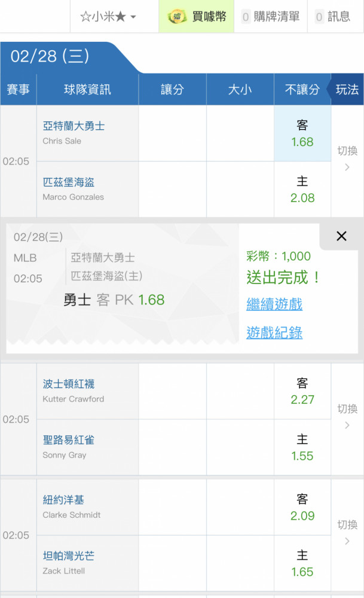Open 坦帕灣光芒 team info link
The image size is (364, 598).
(x=69, y=556)
